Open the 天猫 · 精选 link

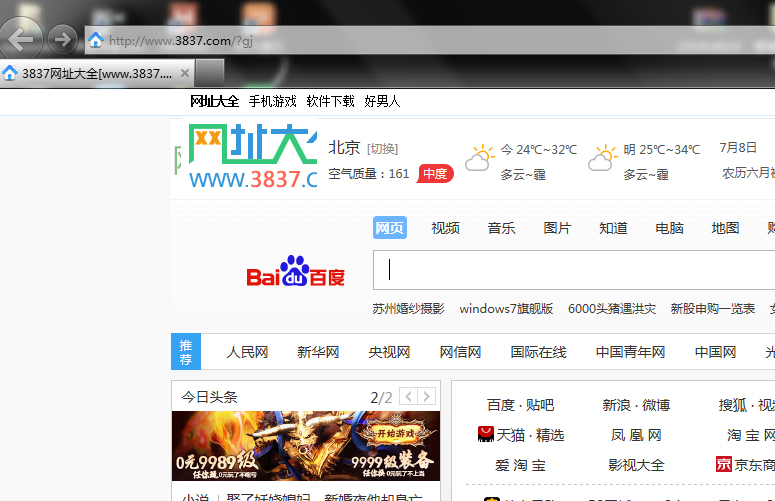click(x=530, y=435)
